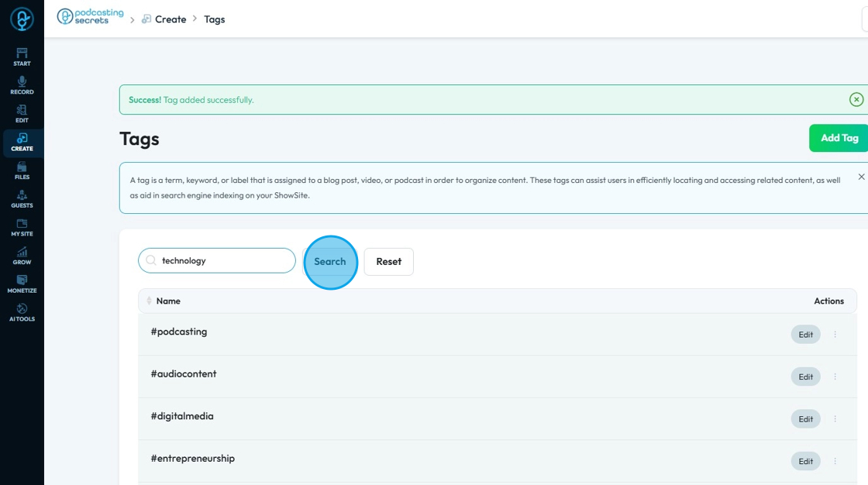Expand three-dot menu for #digitalmedia
This screenshot has height=485, width=868.
[835, 419]
